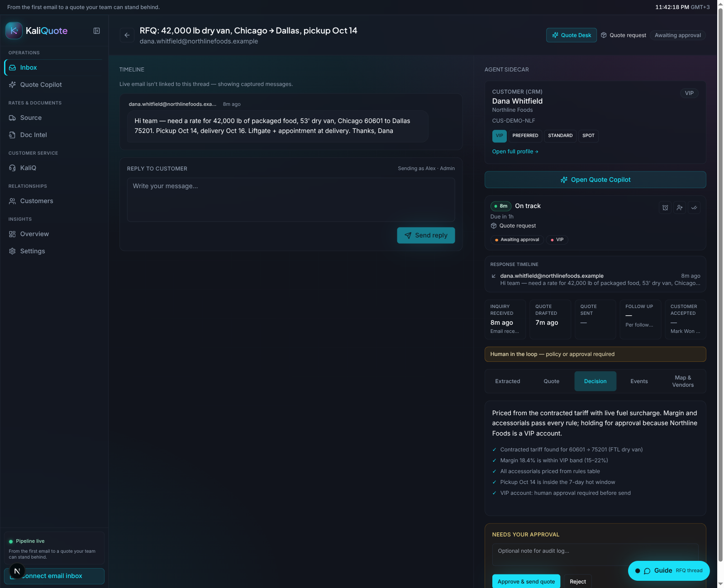Click Open Quote Copilot button
This screenshot has width=724, height=588.
point(595,180)
